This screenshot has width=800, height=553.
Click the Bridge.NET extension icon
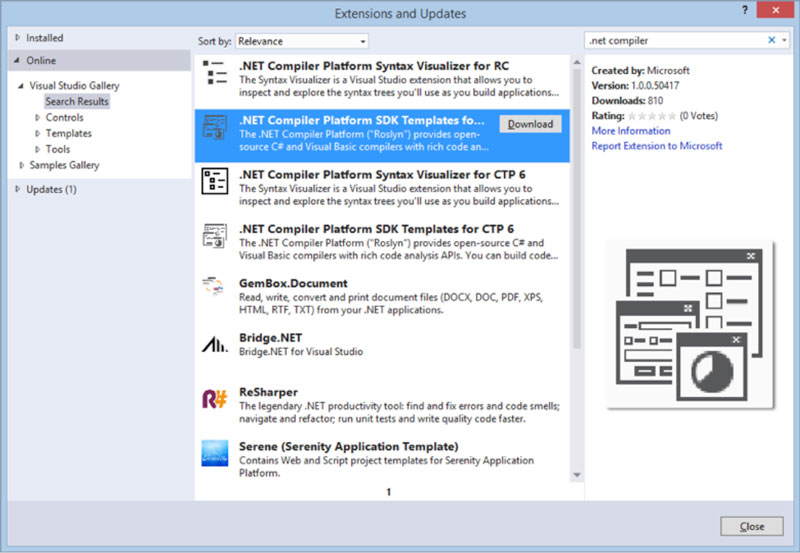click(214, 343)
